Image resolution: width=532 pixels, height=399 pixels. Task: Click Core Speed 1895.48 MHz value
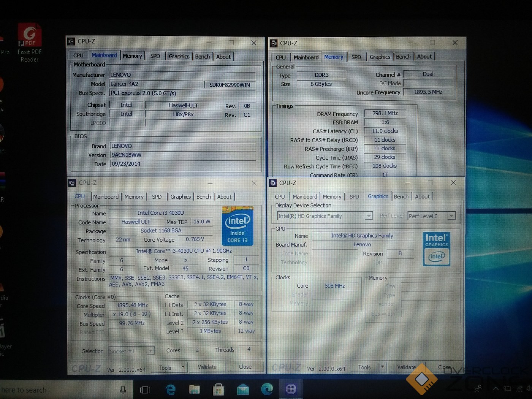click(x=132, y=305)
